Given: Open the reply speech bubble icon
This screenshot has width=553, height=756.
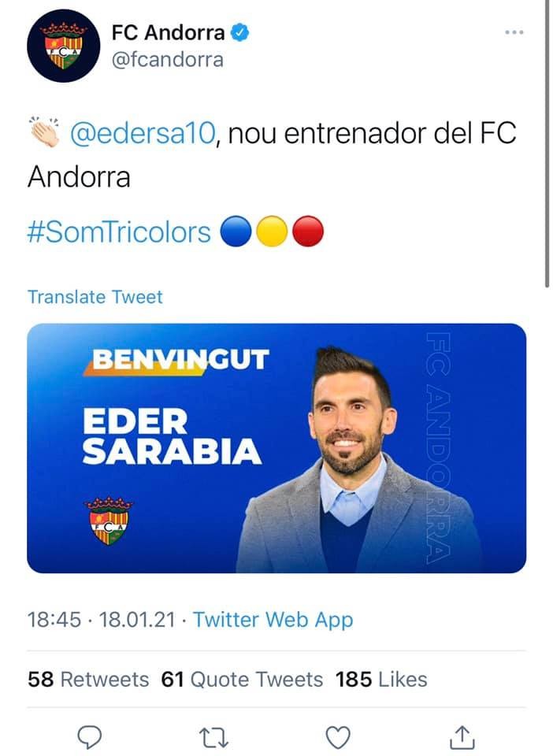Looking at the screenshot, I should click(90, 736).
